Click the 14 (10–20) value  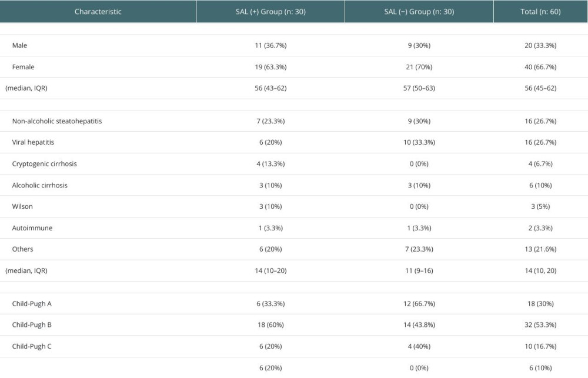[270, 271]
